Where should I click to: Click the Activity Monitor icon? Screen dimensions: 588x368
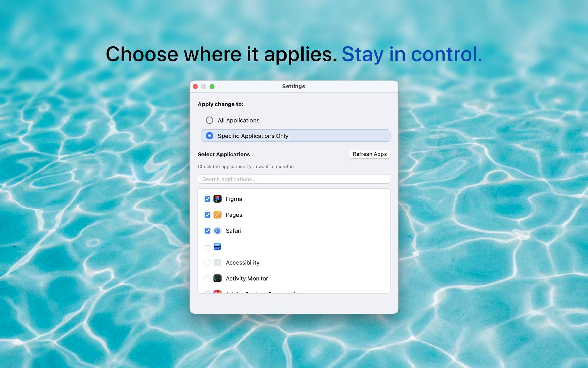click(217, 278)
